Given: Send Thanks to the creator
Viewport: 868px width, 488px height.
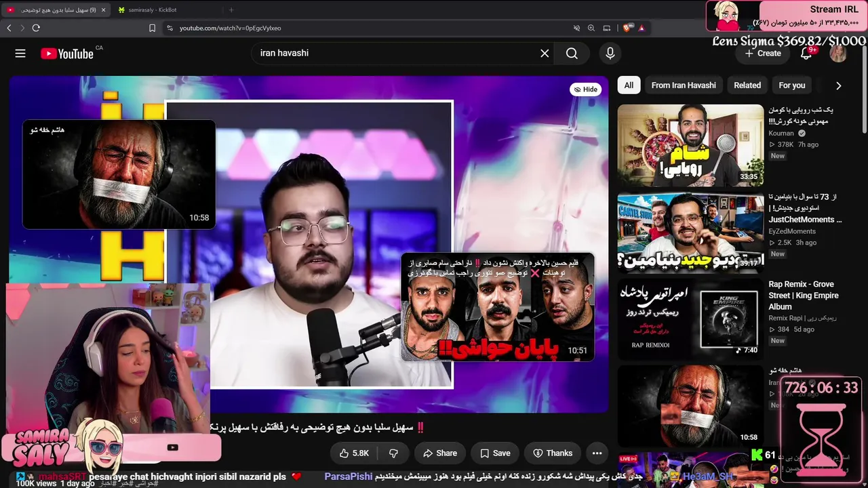Looking at the screenshot, I should [553, 453].
